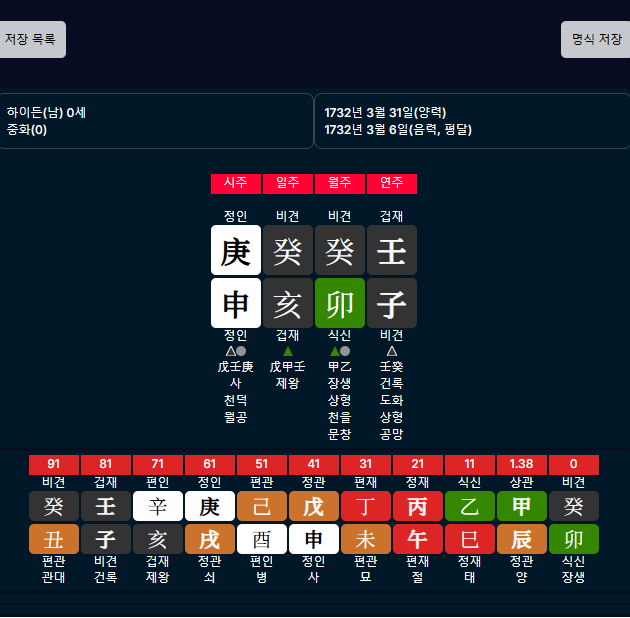Select the age 71 luck cycle header
The image size is (630, 618).
pyautogui.click(x=158, y=465)
